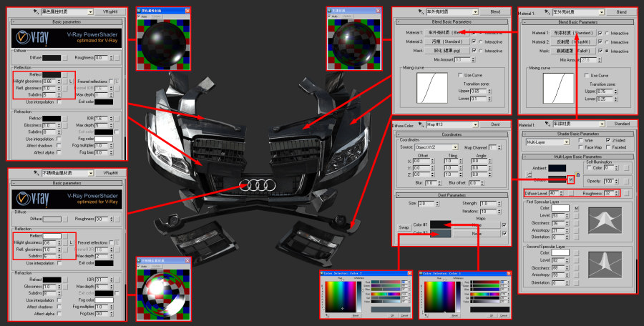Pick material eyedropper in lower VRayMtl panel
The height and width of the screenshot is (326, 644).
pyautogui.click(x=36, y=173)
